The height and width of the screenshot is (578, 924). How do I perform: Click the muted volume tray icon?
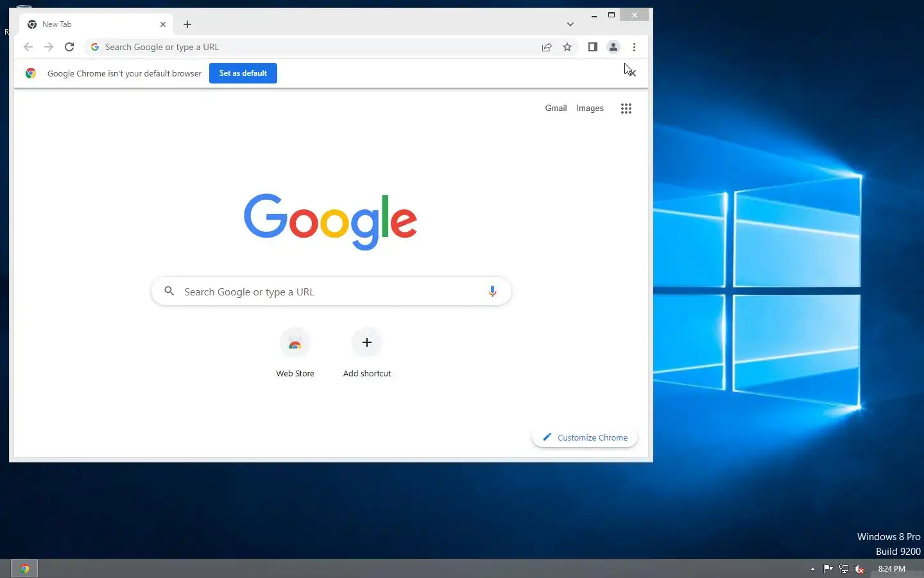click(860, 569)
